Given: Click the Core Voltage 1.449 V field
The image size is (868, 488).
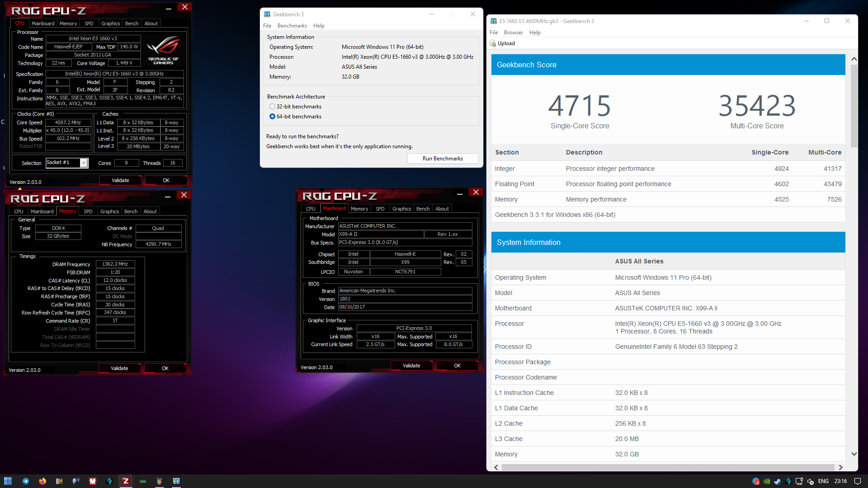Looking at the screenshot, I should pos(124,63).
